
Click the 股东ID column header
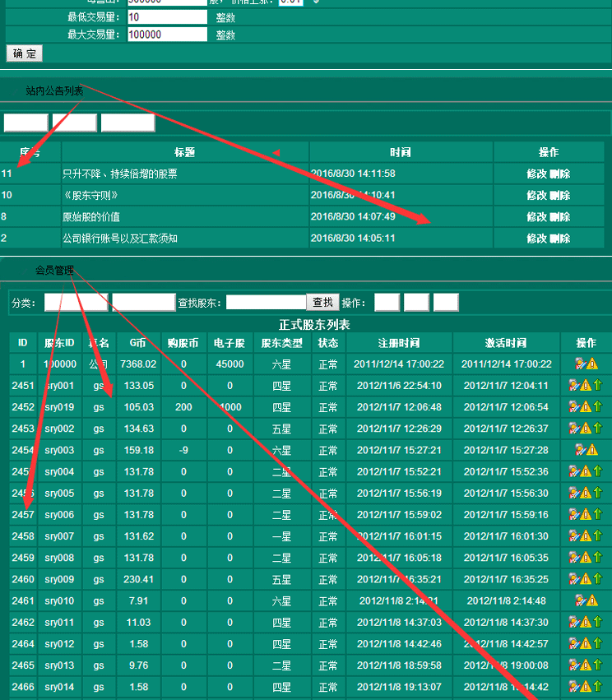pos(59,343)
